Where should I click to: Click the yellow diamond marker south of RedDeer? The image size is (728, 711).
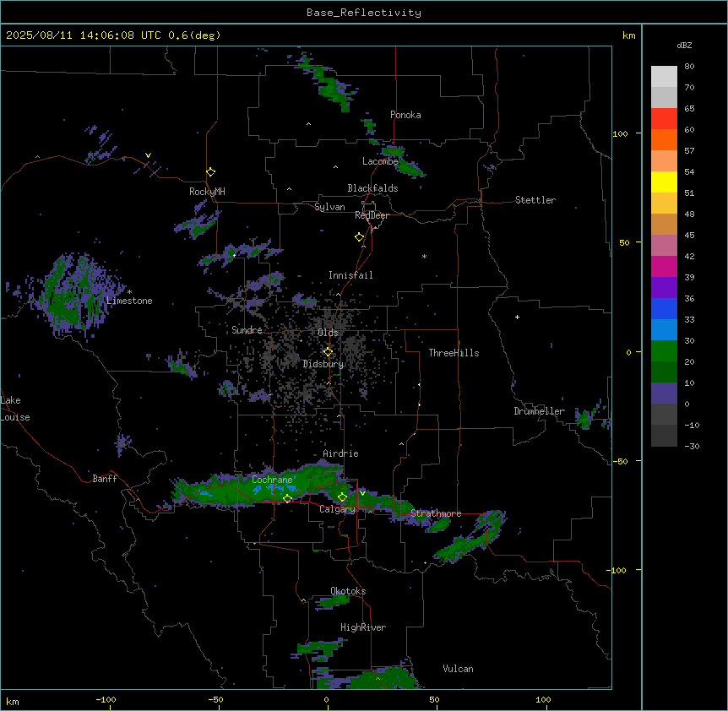pos(360,237)
